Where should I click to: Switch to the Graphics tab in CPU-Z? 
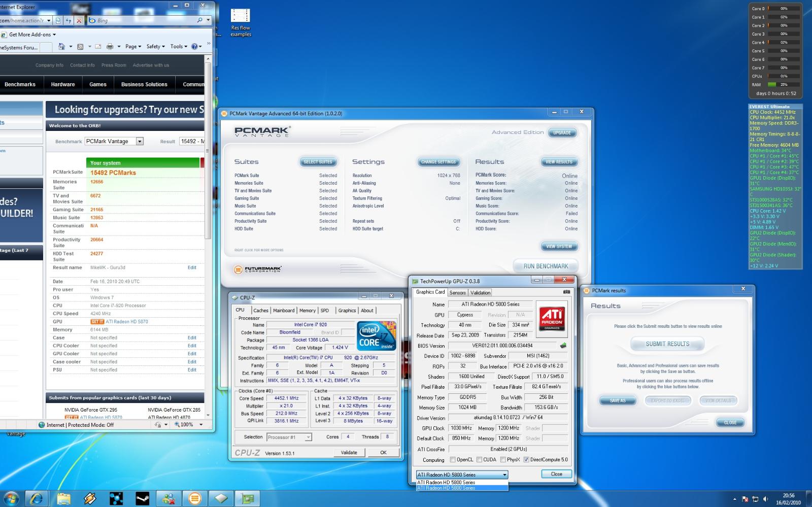[x=347, y=311]
